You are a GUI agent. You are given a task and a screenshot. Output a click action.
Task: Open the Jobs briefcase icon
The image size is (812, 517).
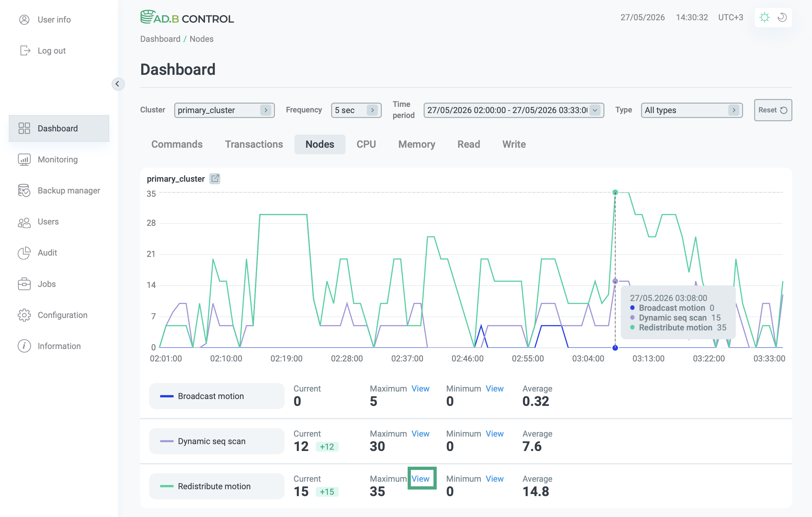(x=24, y=284)
